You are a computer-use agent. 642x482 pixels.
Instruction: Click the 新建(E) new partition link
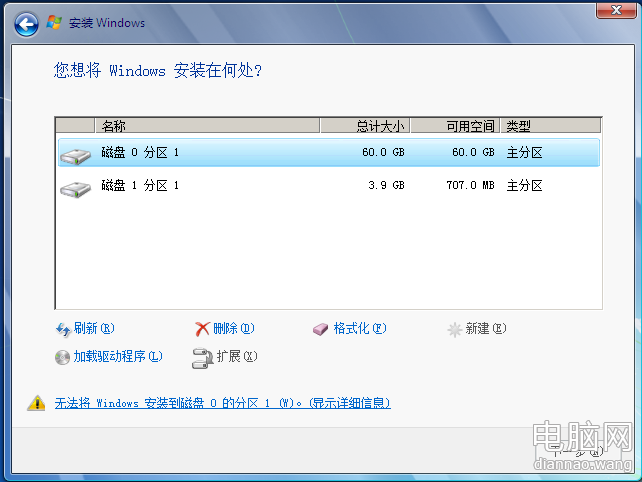point(486,328)
